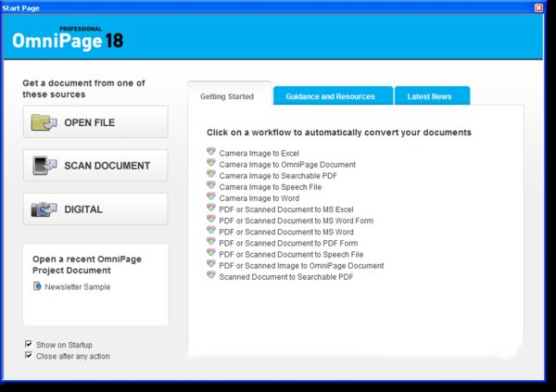556x392 pixels.
Task: Run Scanned Document to Searchable PDF workflow
Action: tap(286, 277)
